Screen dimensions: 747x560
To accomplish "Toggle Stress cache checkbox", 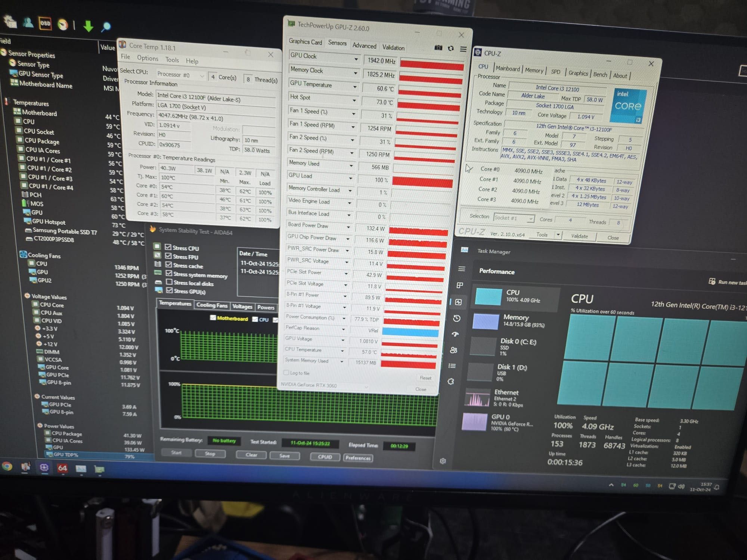I will [169, 265].
